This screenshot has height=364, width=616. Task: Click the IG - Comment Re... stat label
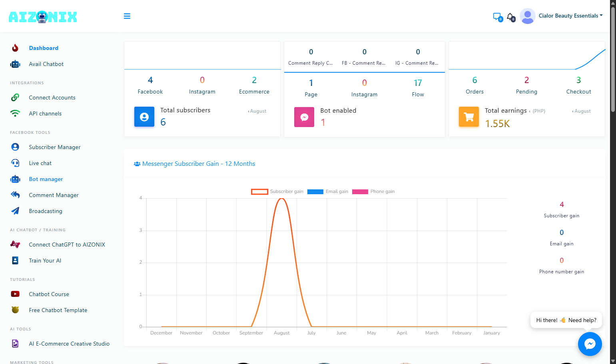[417, 63]
